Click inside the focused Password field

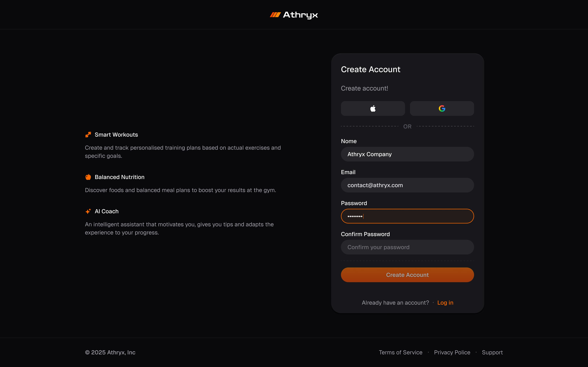point(407,216)
